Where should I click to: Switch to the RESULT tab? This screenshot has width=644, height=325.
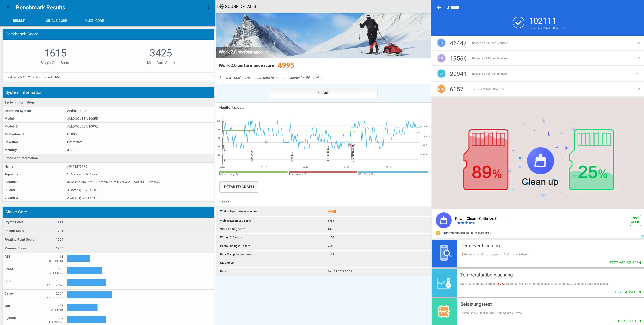19,21
